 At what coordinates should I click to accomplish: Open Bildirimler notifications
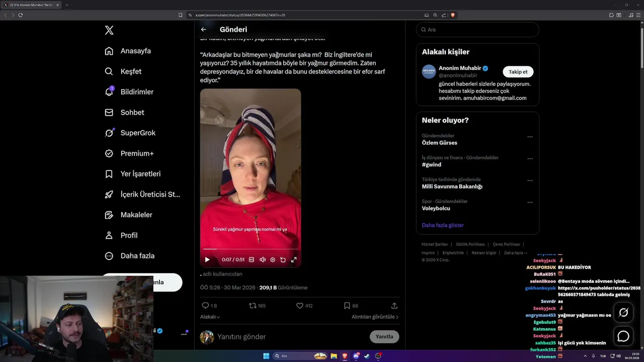click(x=129, y=92)
